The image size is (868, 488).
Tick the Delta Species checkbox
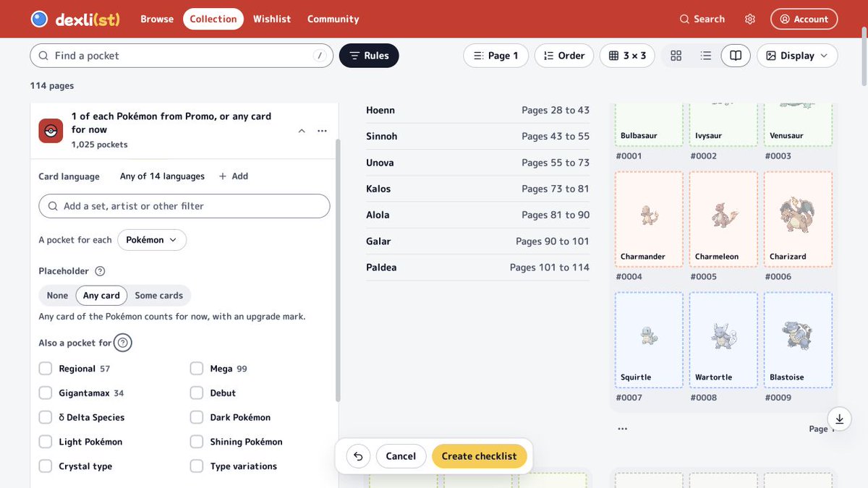click(x=46, y=418)
